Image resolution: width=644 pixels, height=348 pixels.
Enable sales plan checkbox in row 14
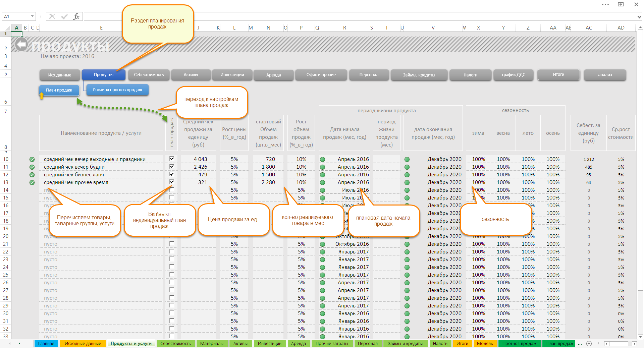[x=172, y=189]
